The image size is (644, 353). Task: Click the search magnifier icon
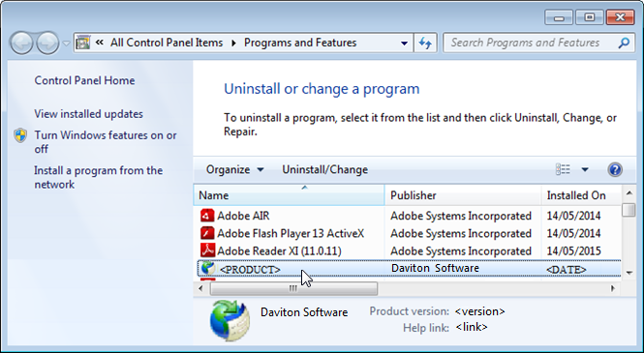[624, 43]
